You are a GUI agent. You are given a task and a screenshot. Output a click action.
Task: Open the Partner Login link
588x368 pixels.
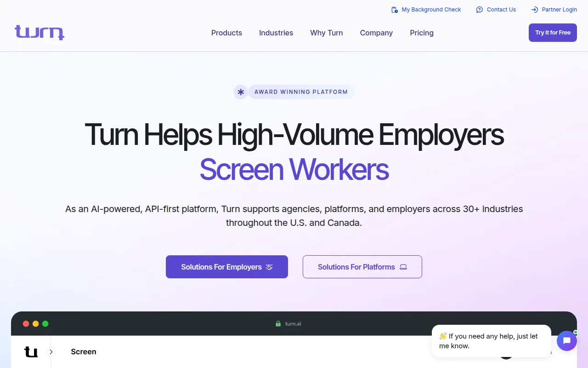(x=554, y=10)
